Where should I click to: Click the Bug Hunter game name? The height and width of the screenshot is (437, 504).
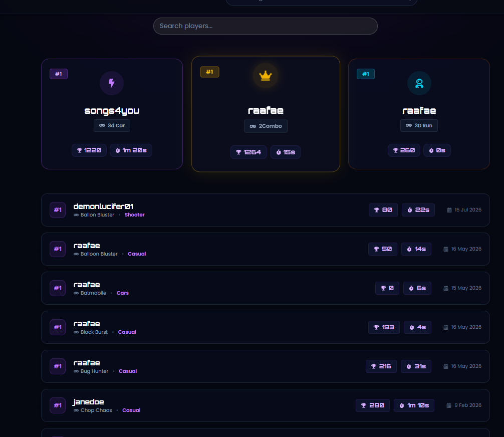click(x=94, y=371)
